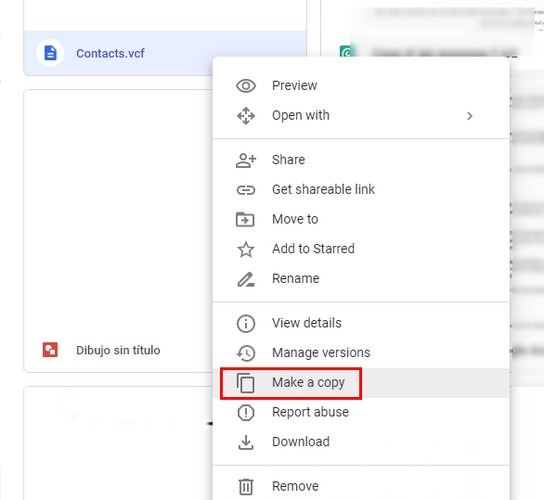544x500 pixels.
Task: Click the shareable link chain icon
Action: tap(246, 190)
